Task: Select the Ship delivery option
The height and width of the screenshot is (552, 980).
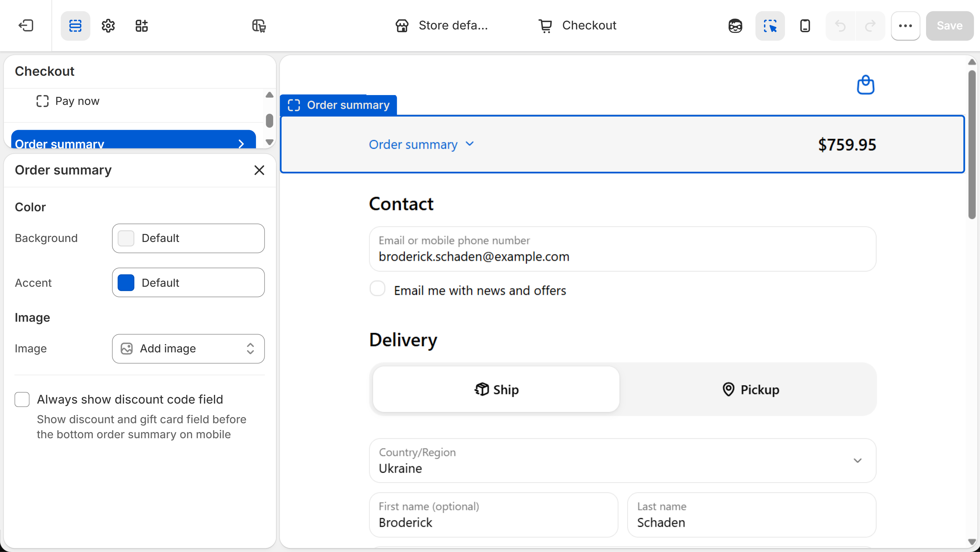Action: click(x=496, y=389)
